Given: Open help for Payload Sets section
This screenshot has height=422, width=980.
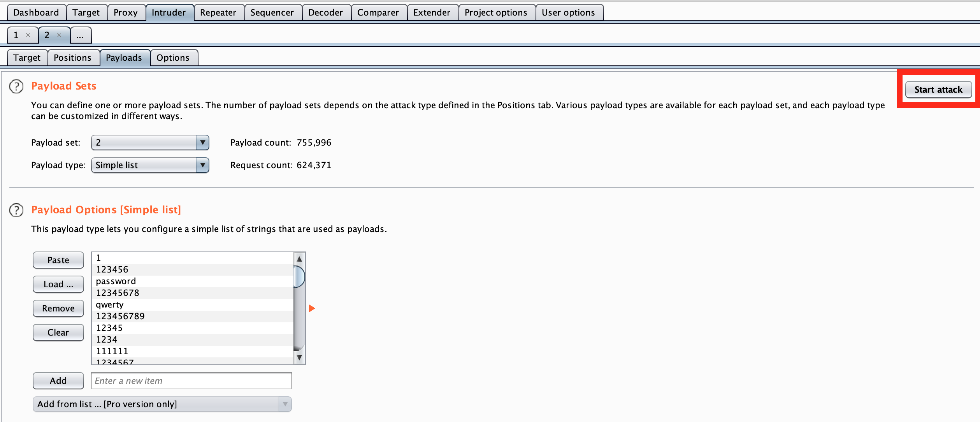Looking at the screenshot, I should (x=16, y=86).
